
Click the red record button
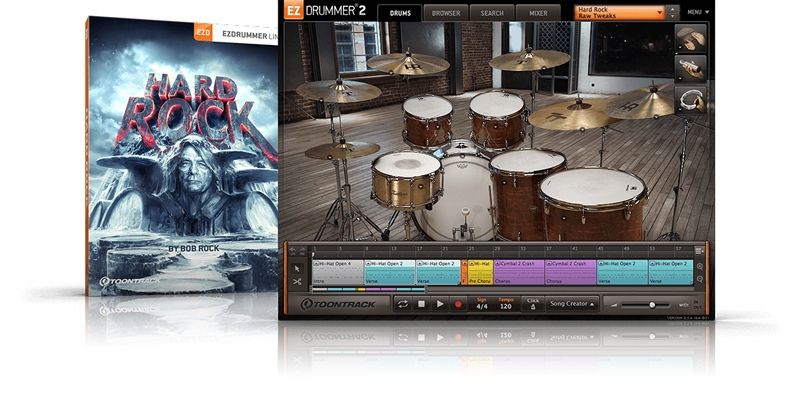459,303
